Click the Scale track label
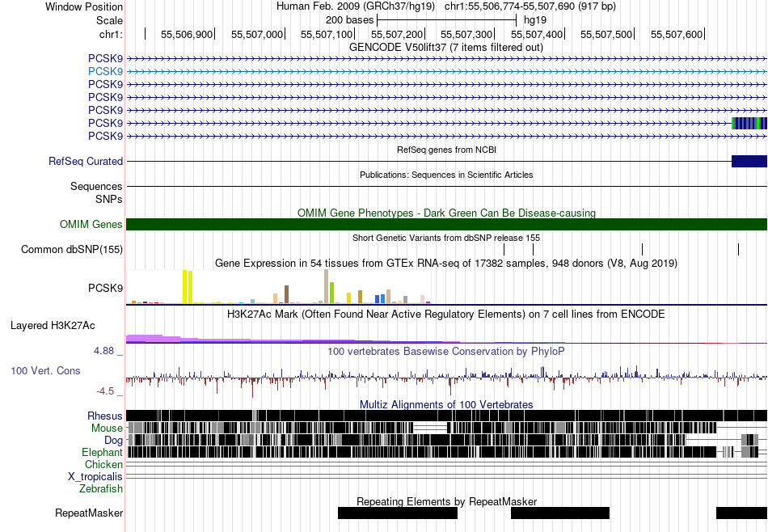 (109, 20)
